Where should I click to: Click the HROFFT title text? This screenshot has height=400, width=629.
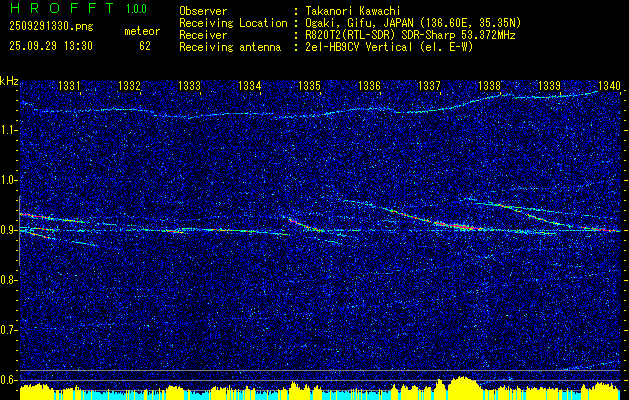click(63, 8)
